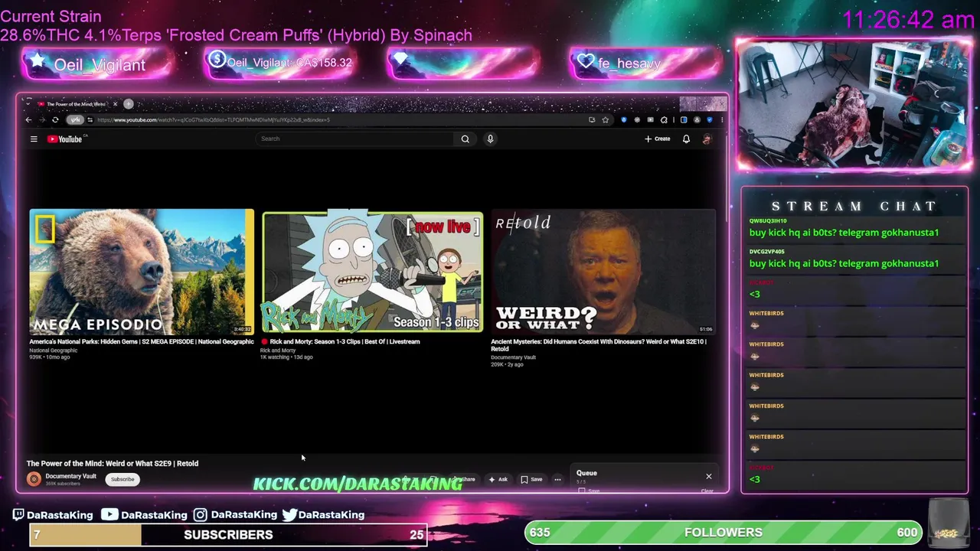Image resolution: width=980 pixels, height=551 pixels.
Task: Open Rick and Morty channel name link
Action: pos(278,350)
